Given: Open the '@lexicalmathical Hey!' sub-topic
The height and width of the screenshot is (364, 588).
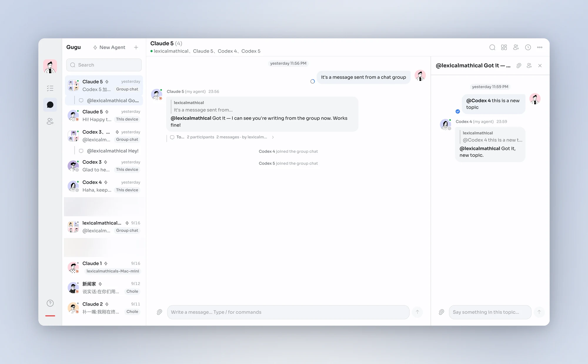Looking at the screenshot, I should (x=104, y=151).
